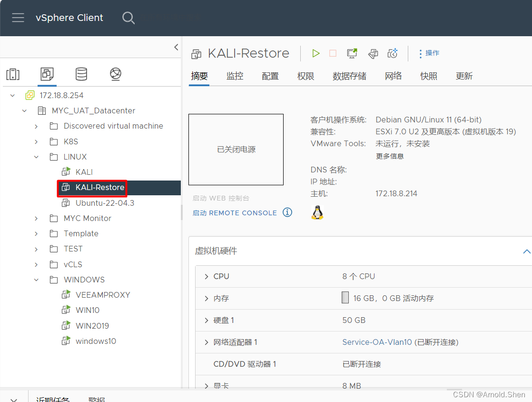The width and height of the screenshot is (532, 402).
Task: Open the 摘要 summary tab
Action: 199,76
